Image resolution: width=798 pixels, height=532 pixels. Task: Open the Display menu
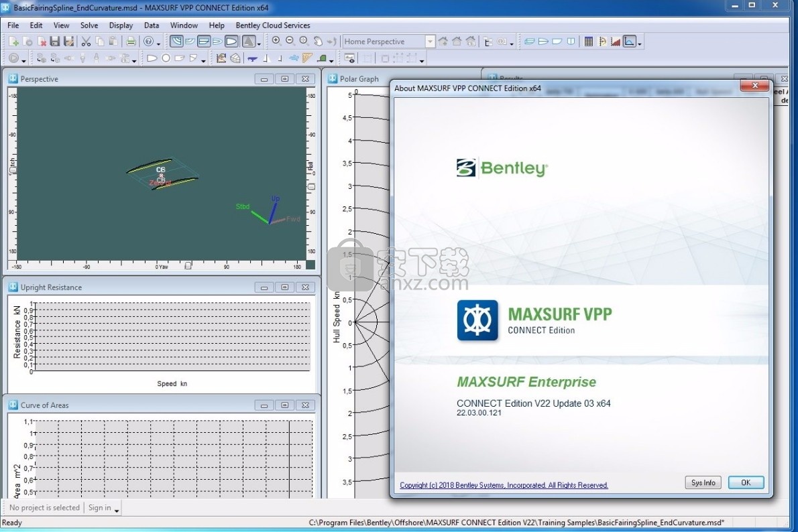coord(121,25)
